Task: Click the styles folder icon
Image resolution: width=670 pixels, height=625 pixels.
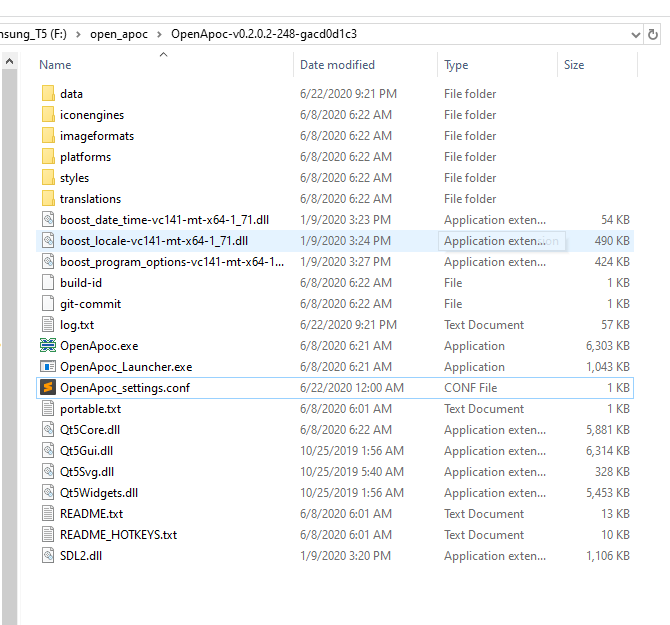Action: (x=48, y=177)
